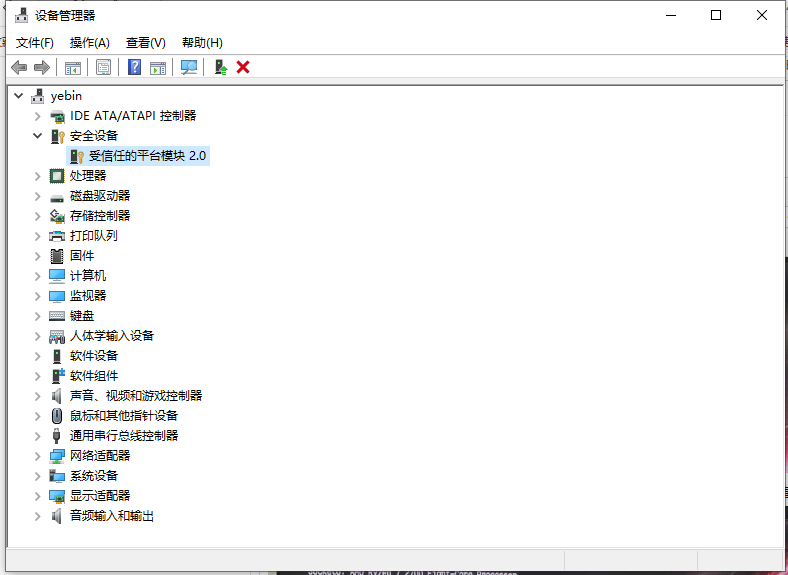This screenshot has width=788, height=575.
Task: Select the 固件 label
Action: tap(82, 256)
